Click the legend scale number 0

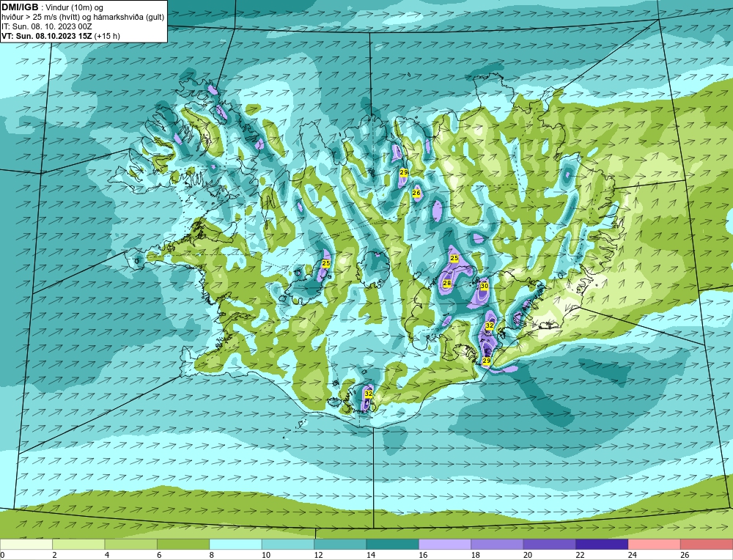coord(2,556)
